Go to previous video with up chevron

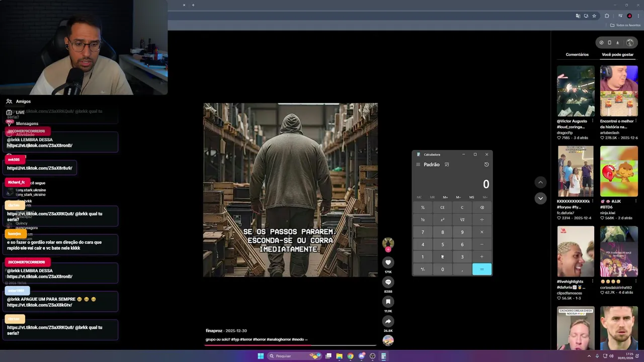point(540,182)
